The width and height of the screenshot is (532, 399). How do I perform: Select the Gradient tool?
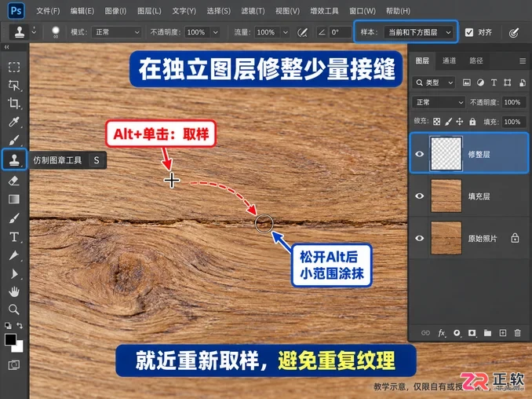point(14,199)
